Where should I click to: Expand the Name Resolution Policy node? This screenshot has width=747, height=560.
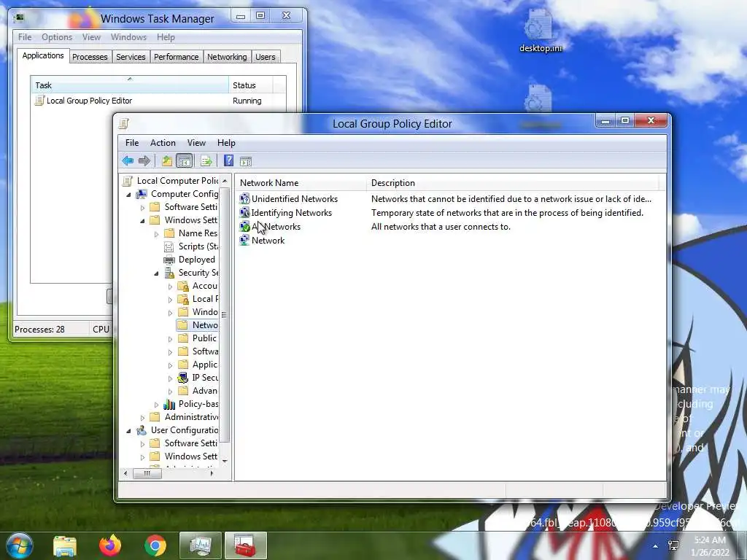[x=156, y=234]
